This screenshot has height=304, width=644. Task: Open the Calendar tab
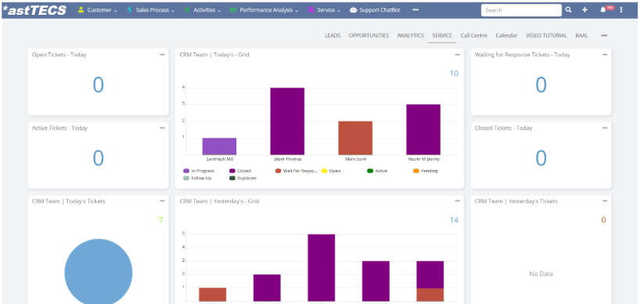pos(506,35)
